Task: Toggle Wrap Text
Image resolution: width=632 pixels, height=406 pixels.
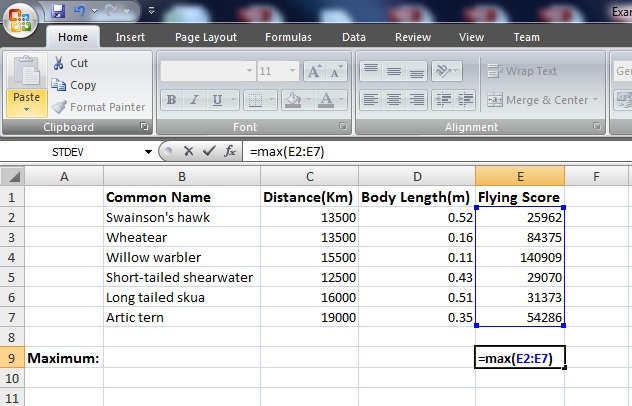Action: coord(522,71)
